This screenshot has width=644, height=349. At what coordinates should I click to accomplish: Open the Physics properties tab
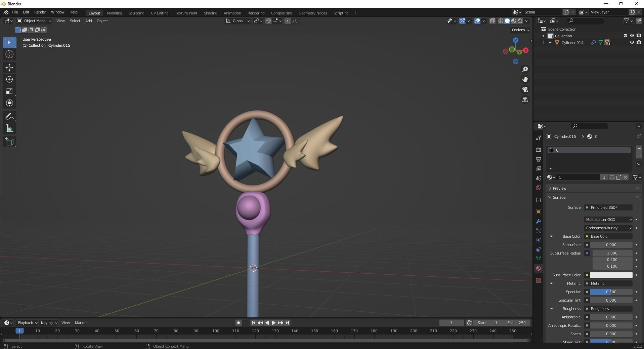click(539, 240)
